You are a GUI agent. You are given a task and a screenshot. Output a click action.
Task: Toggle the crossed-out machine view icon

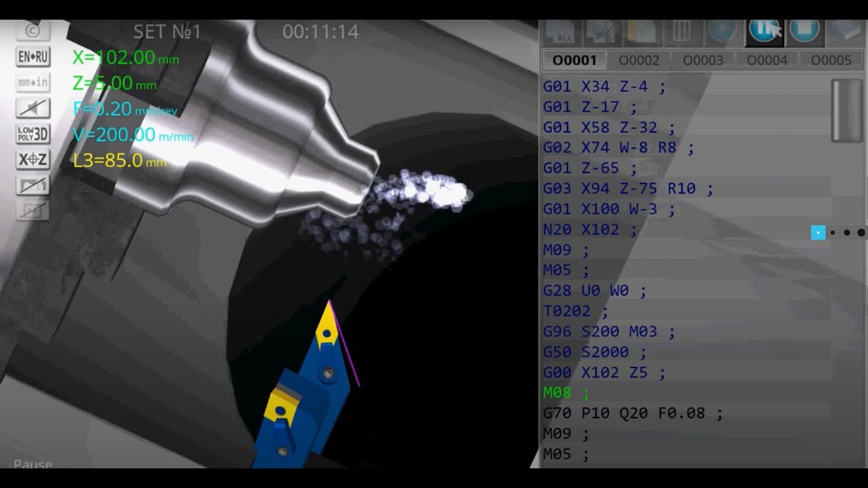(x=33, y=185)
